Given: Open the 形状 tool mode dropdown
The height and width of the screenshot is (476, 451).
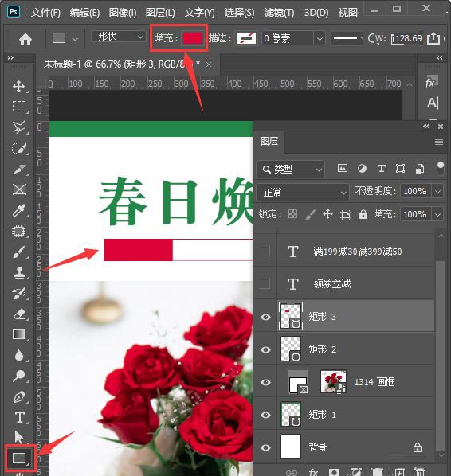Looking at the screenshot, I should [x=118, y=37].
